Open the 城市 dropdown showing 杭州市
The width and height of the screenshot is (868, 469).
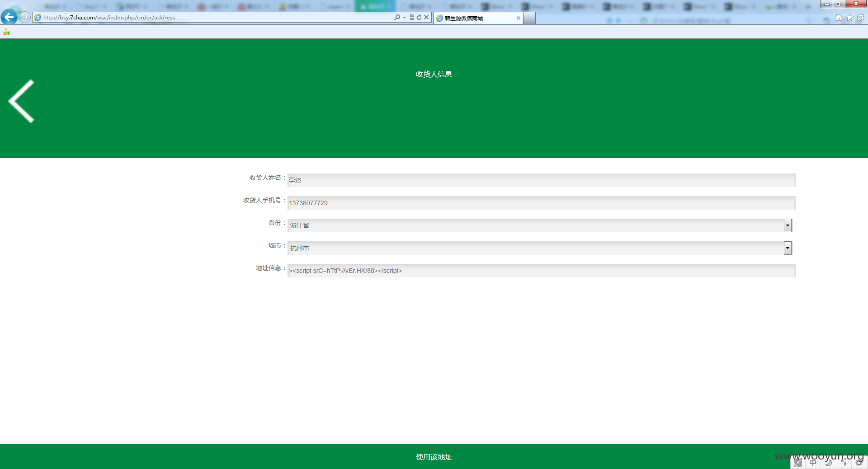[x=540, y=248]
